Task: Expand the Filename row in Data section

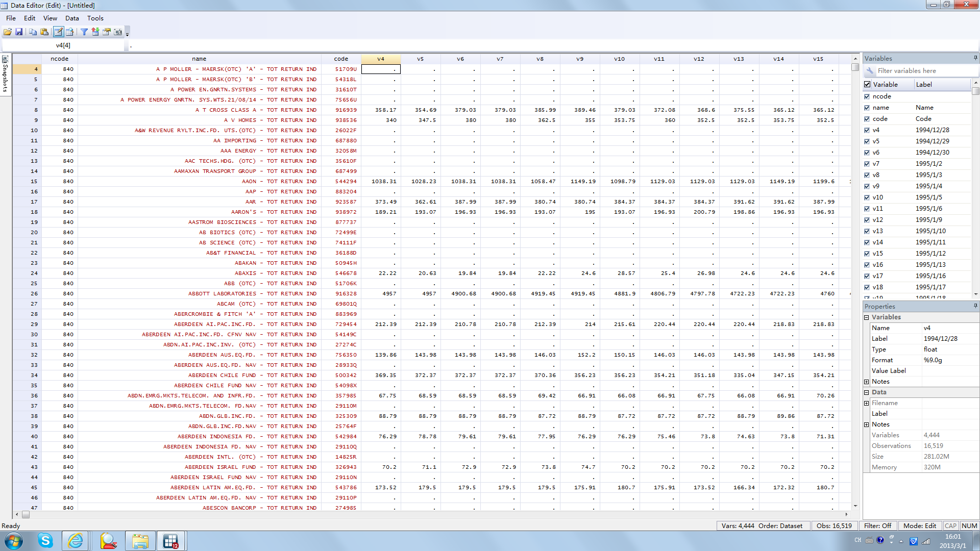Action: [866, 403]
